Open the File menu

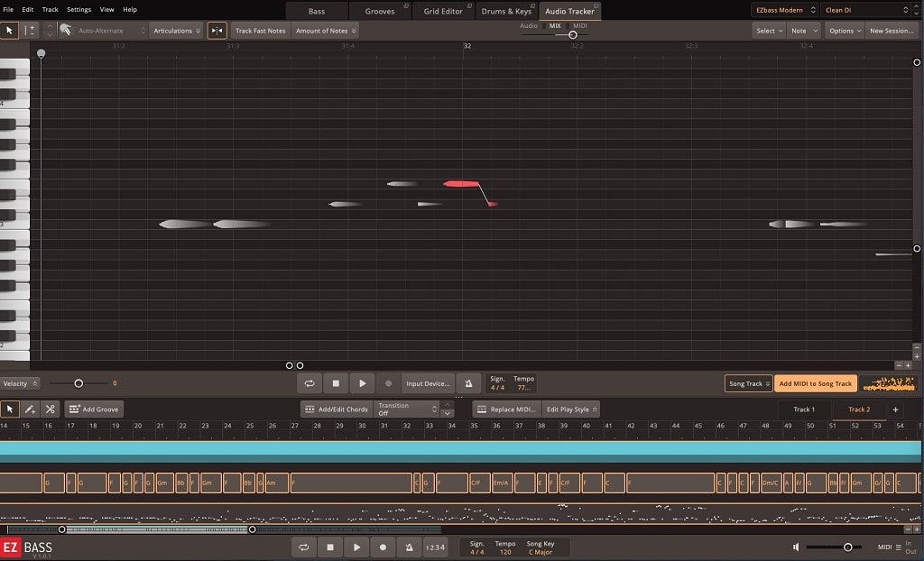8,9
